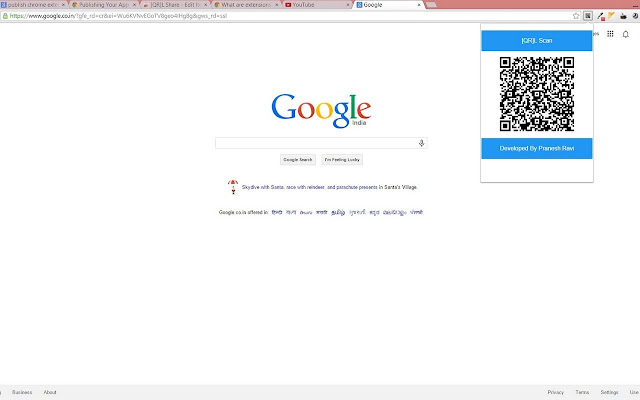Open the color picker eyedropper extension
Screen dimensions: 640x400
tap(600, 16)
